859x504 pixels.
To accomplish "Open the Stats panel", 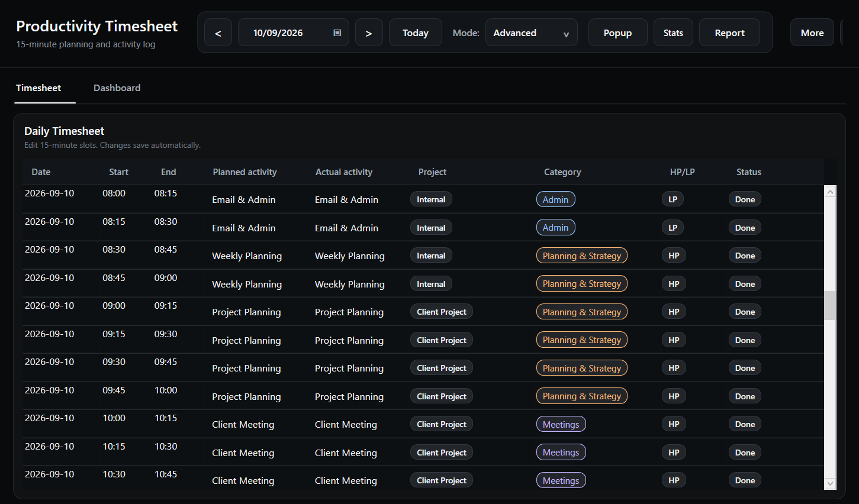I will 673,33.
